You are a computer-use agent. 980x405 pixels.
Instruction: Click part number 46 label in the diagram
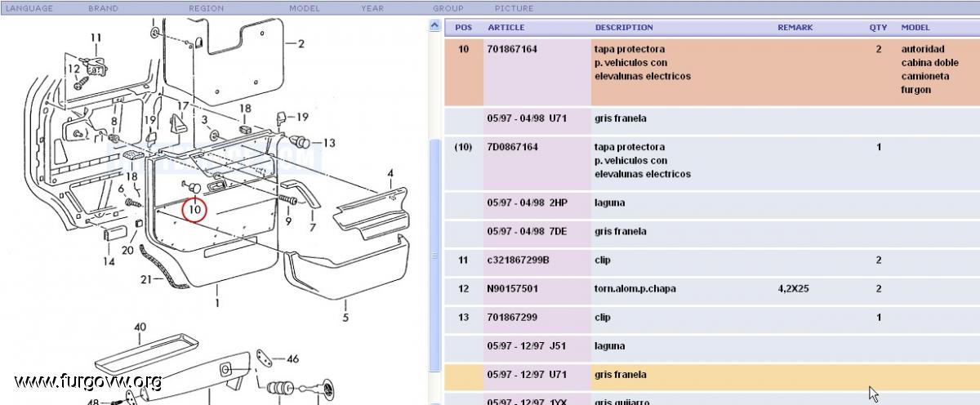(x=292, y=358)
